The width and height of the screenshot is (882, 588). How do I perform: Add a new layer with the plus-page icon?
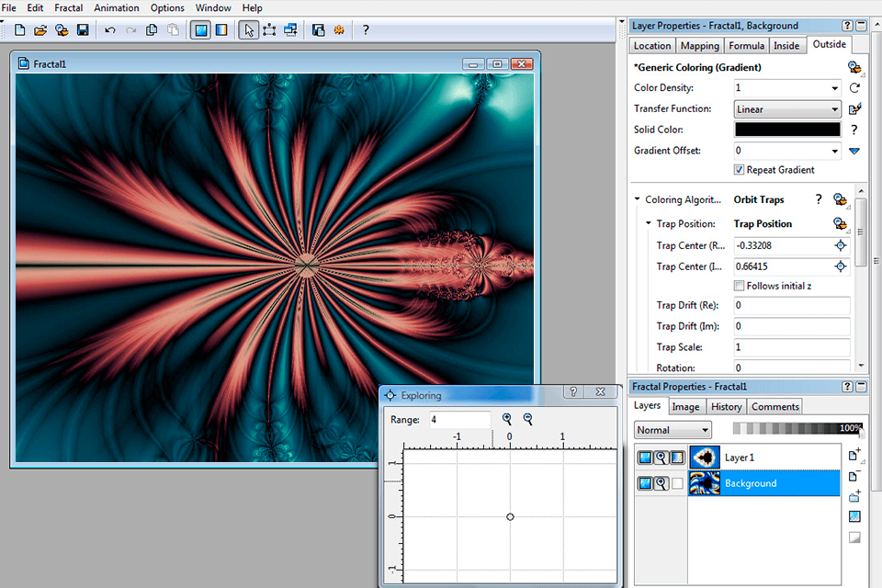coord(854,456)
